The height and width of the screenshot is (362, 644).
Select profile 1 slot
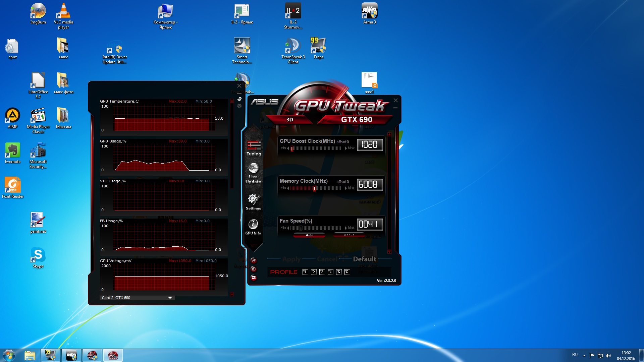(x=305, y=272)
